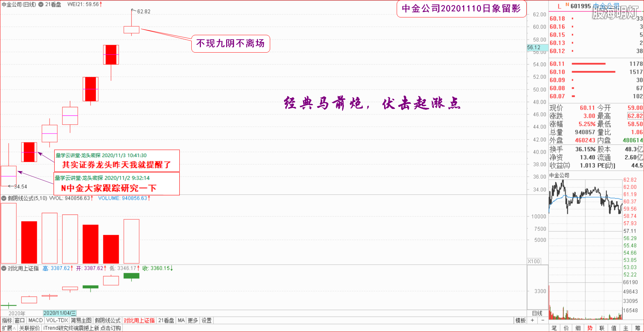
Task: Click the 34.54 low price label on chart
Action: 20,186
